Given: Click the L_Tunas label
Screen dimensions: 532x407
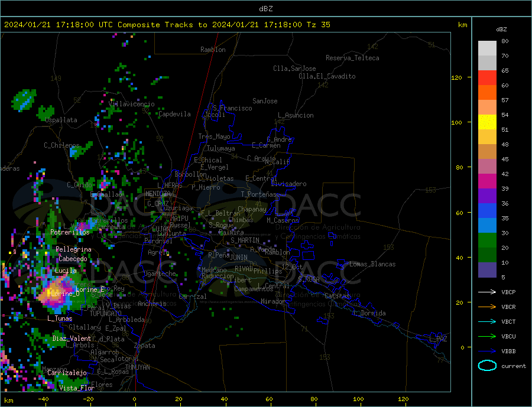Looking at the screenshot, I should 60,318.
